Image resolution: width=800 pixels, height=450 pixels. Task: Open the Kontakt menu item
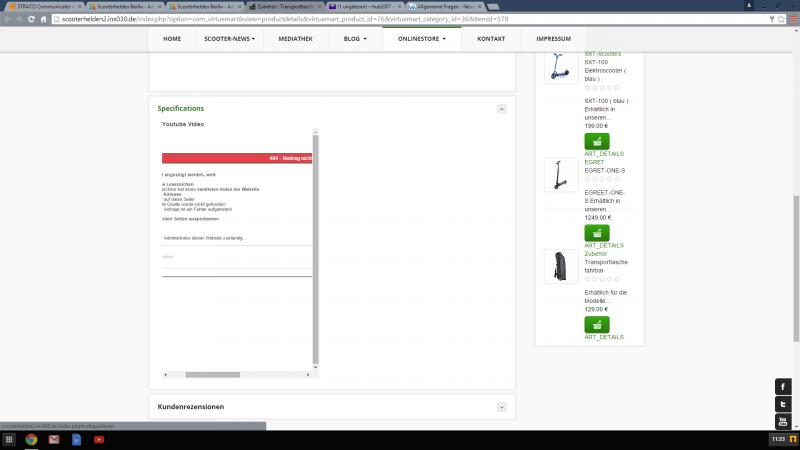491,39
